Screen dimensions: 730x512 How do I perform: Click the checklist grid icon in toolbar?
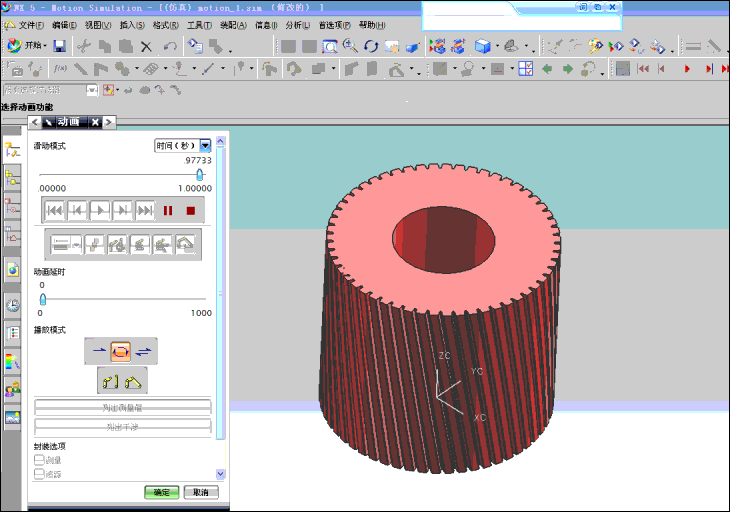[x=526, y=69]
